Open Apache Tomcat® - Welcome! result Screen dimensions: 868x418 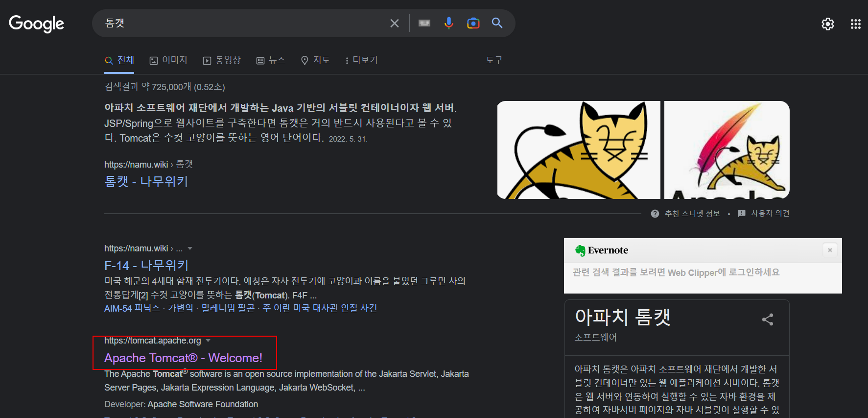[183, 358]
